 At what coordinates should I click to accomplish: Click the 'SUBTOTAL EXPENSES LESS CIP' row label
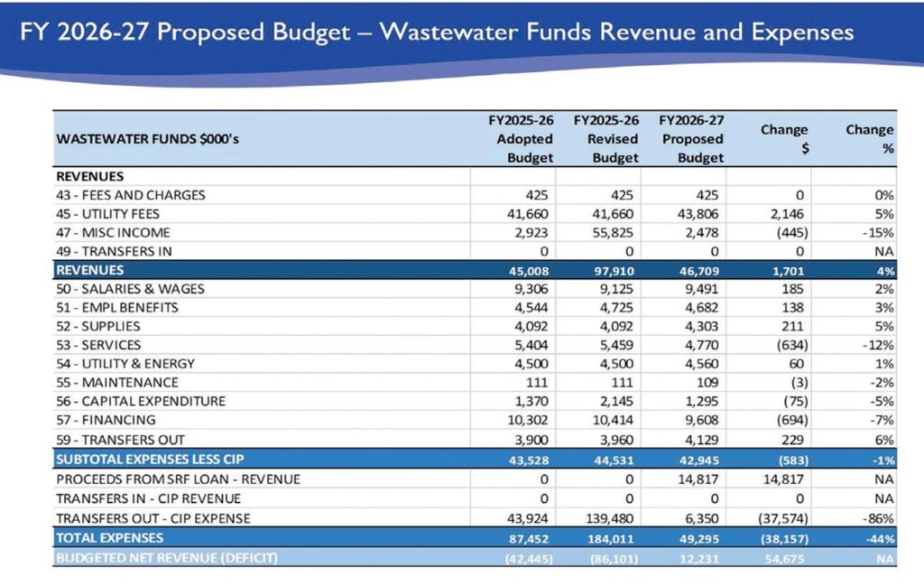click(150, 460)
